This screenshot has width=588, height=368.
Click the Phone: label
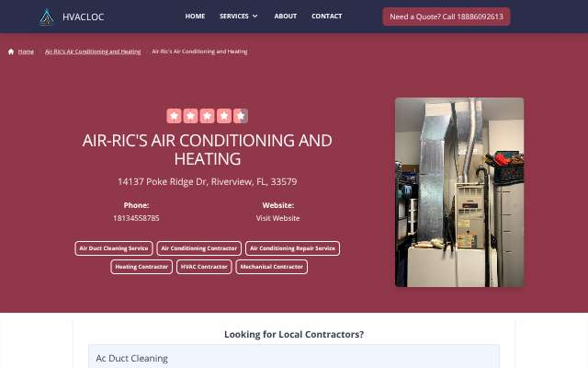tap(136, 205)
